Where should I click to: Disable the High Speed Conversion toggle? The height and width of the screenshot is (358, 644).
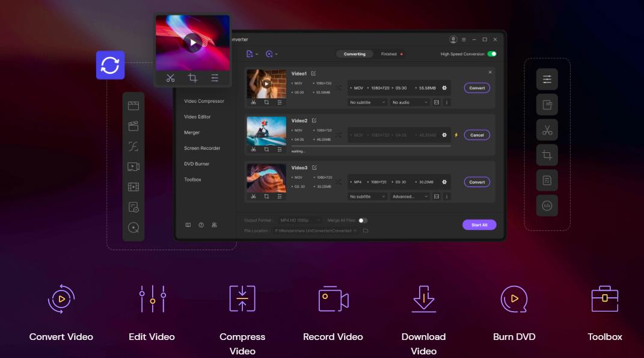pos(492,54)
